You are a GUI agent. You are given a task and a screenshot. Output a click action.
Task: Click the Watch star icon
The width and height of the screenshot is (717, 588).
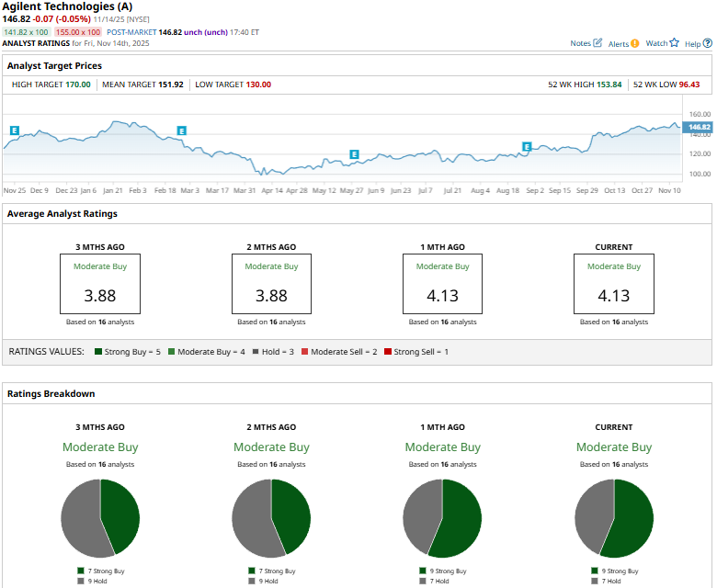pos(674,42)
